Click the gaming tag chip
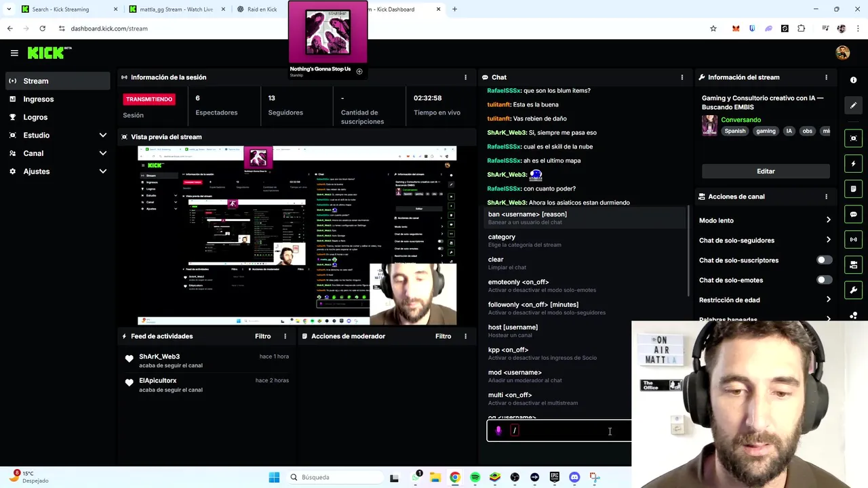The image size is (868, 488). (x=766, y=131)
